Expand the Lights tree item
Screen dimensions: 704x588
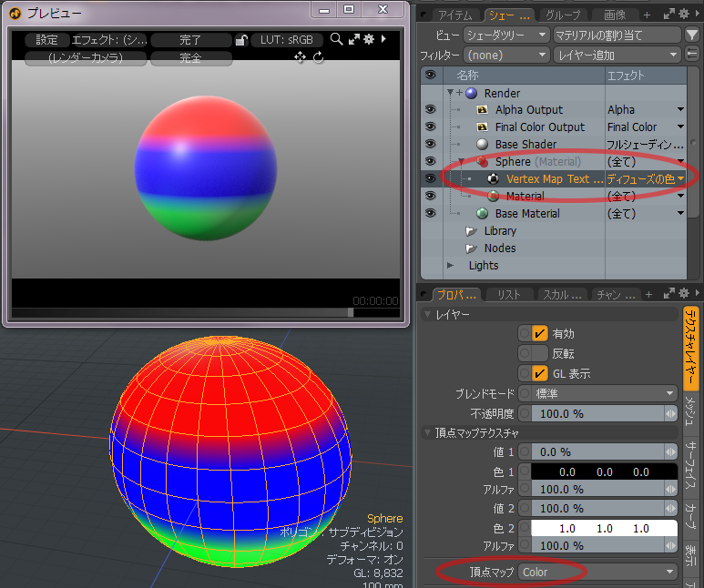450,266
